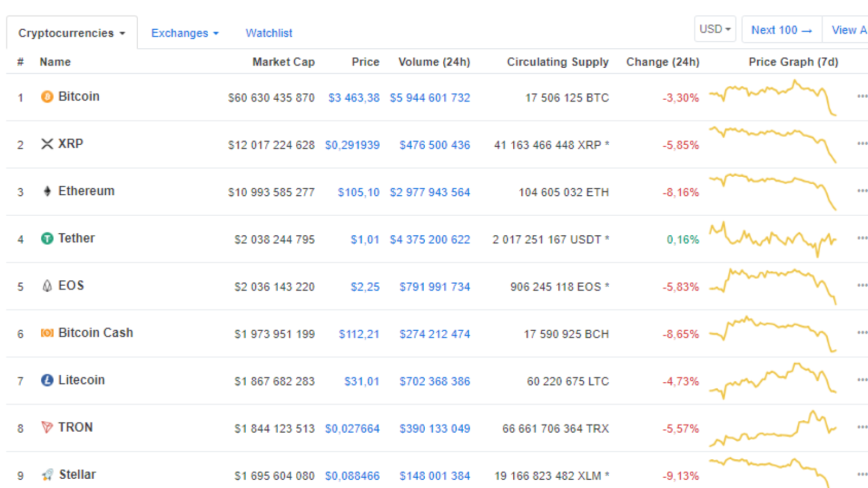Open the more-options dots for XRP
The image size is (868, 488).
[862, 143]
